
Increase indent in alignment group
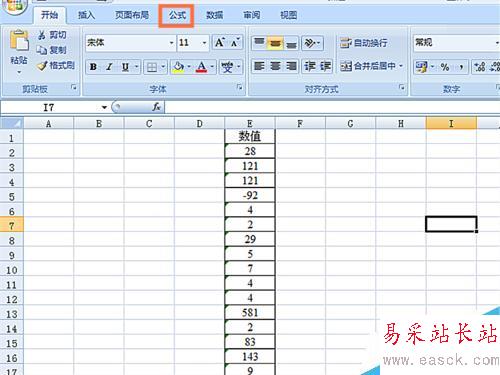point(325,66)
